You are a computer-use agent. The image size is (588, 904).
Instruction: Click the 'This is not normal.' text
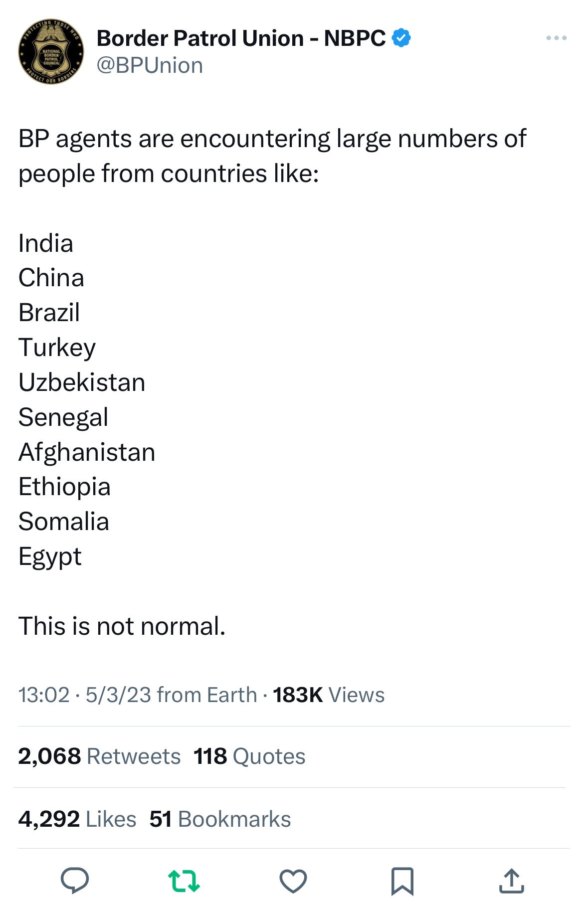click(x=122, y=626)
